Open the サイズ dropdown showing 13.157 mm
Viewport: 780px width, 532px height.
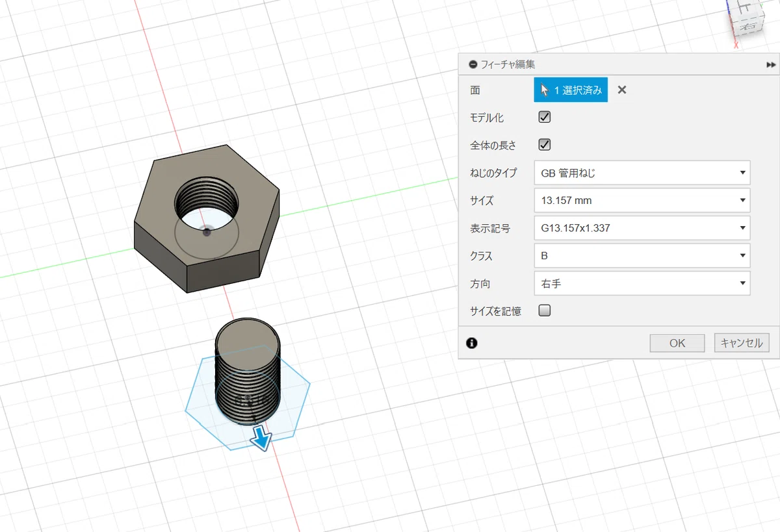coord(642,200)
